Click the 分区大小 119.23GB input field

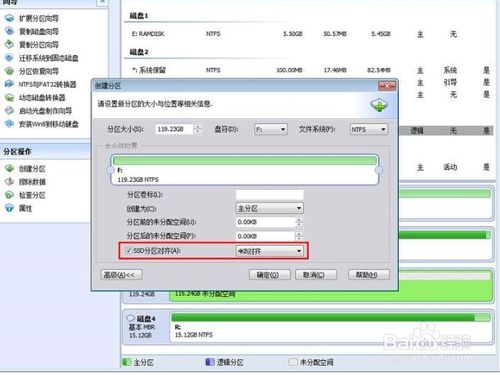(x=175, y=129)
